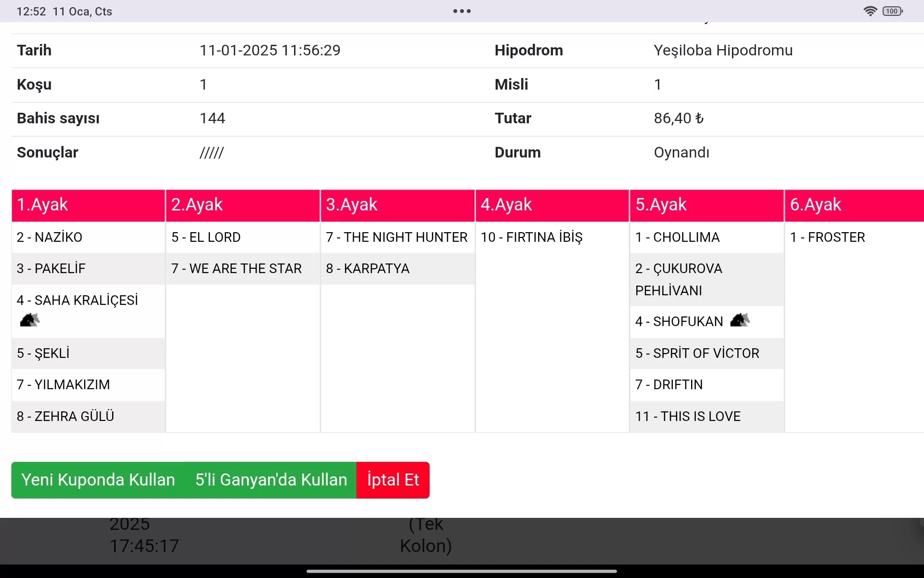Tap the three-dot menu at top

(x=462, y=11)
